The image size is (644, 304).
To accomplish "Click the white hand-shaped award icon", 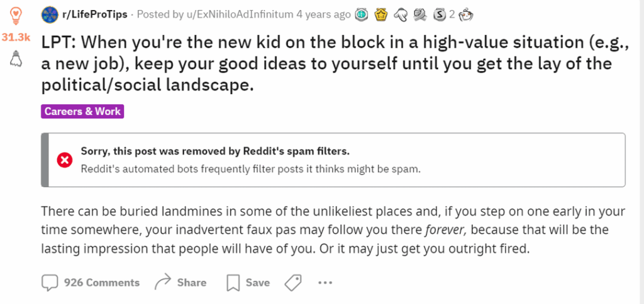I will (401, 15).
